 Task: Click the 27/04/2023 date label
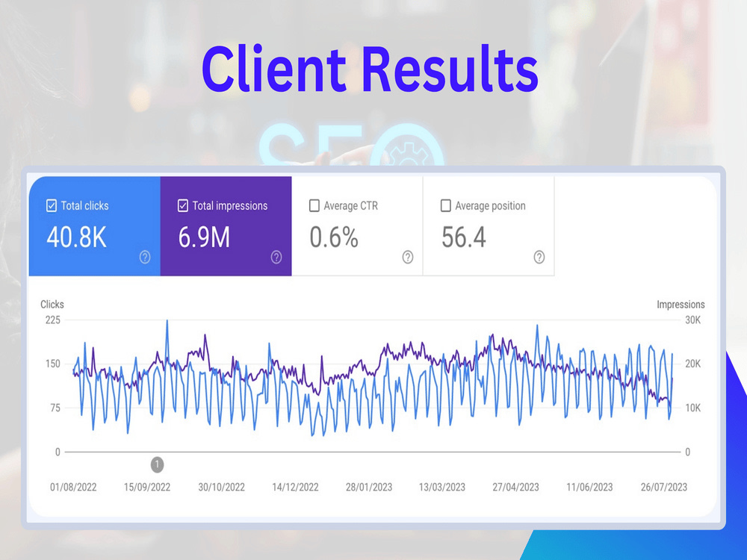(516, 487)
